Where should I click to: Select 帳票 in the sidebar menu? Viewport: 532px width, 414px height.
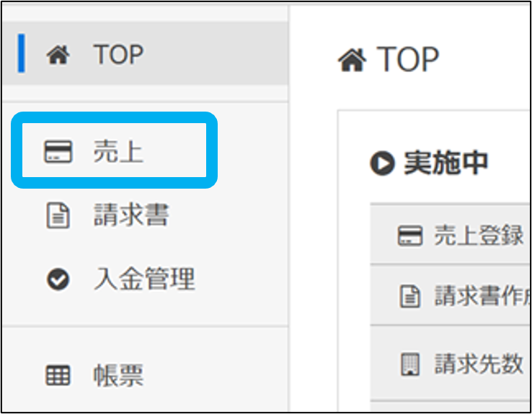coord(118,375)
